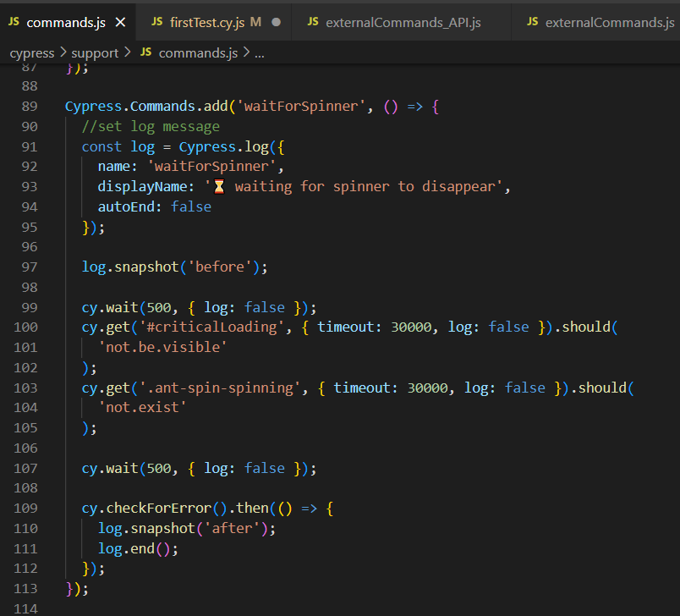Click line number 109 in the gutter

25,509
